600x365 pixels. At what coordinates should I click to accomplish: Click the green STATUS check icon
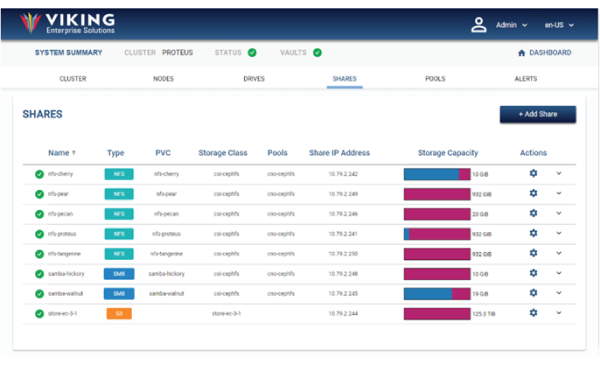(252, 52)
